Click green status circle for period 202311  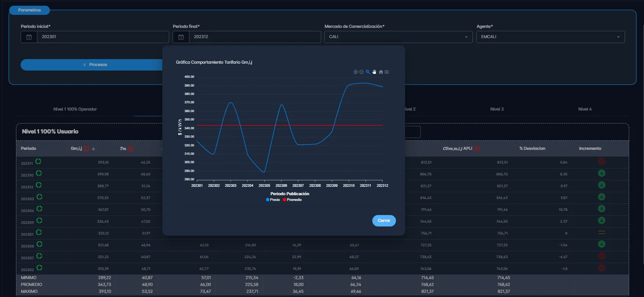38,162
